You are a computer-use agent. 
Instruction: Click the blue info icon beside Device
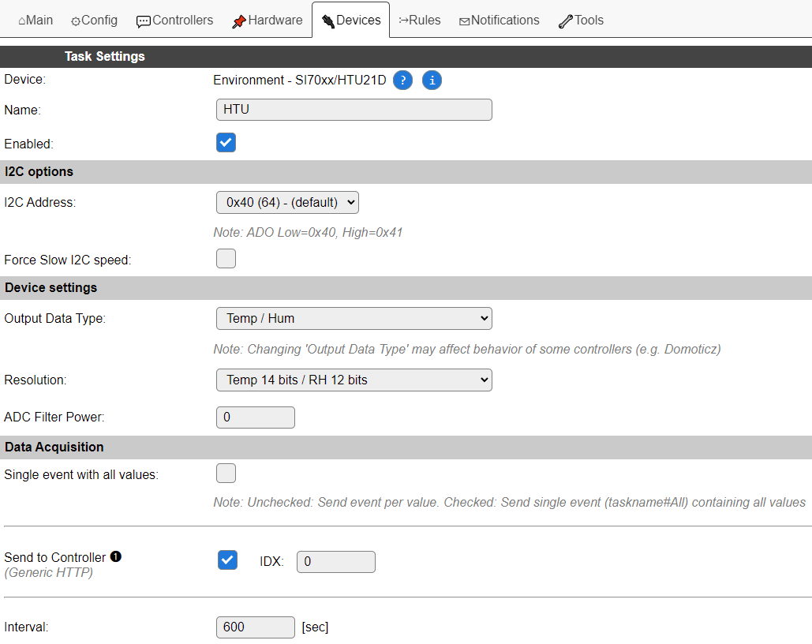click(x=432, y=80)
